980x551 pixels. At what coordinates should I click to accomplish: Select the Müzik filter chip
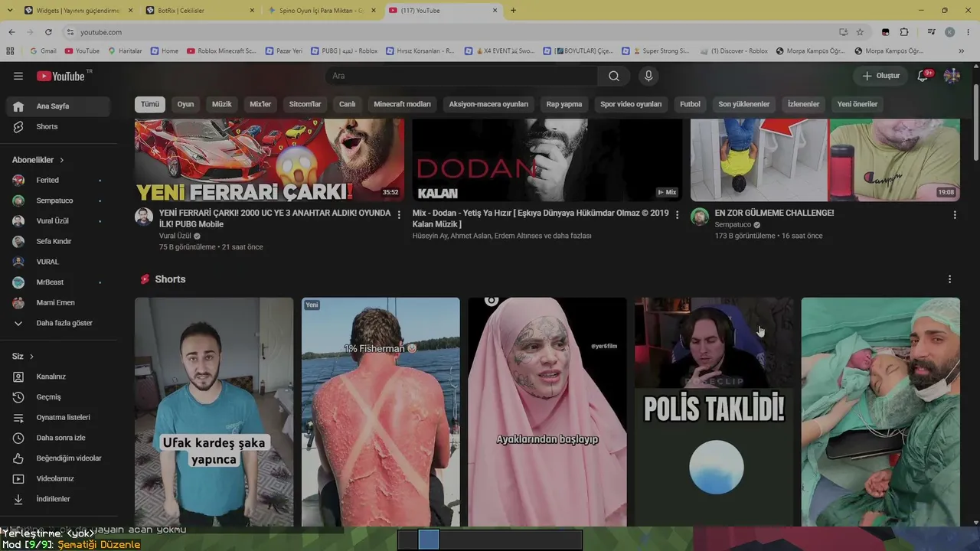click(222, 104)
